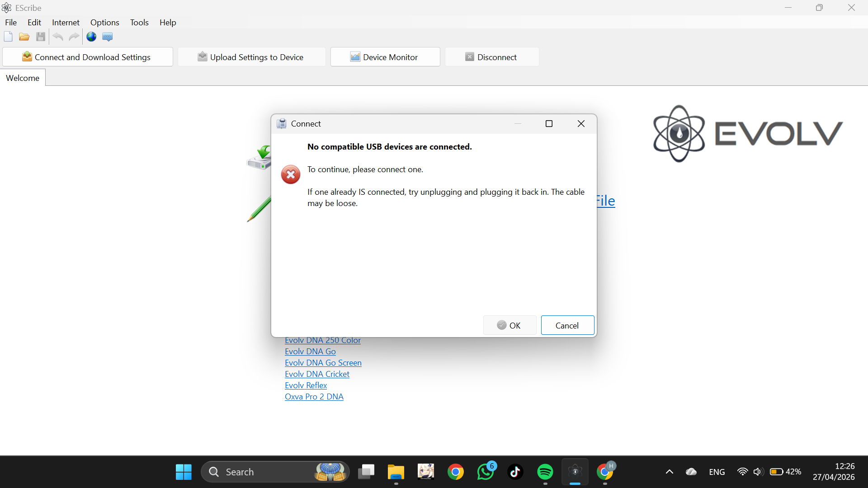This screenshot has width=868, height=488.
Task: Select the Welcome tab
Action: pos(23,78)
